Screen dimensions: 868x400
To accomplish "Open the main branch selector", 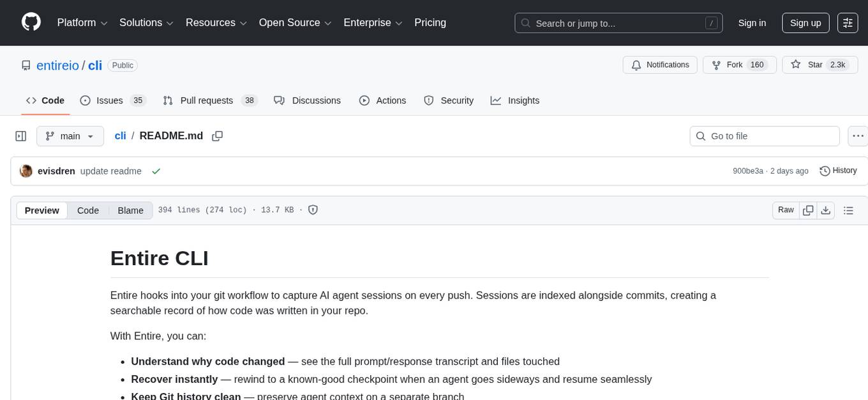I will (70, 136).
